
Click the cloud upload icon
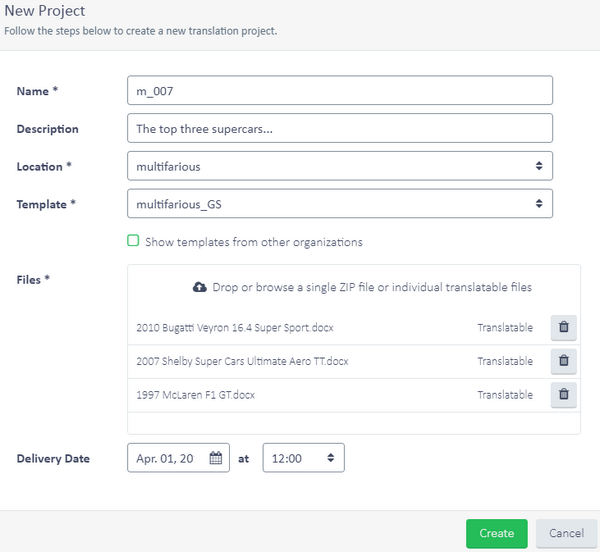click(x=199, y=287)
